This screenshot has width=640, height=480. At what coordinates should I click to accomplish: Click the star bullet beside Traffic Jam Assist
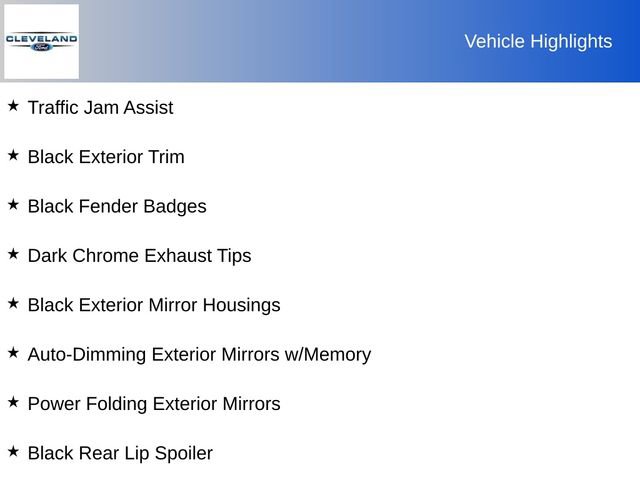click(x=13, y=106)
